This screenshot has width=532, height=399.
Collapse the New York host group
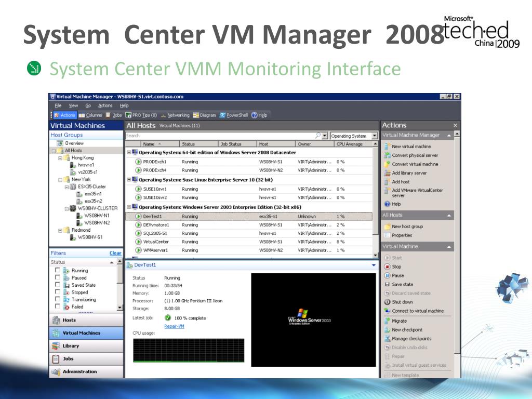tap(60, 180)
